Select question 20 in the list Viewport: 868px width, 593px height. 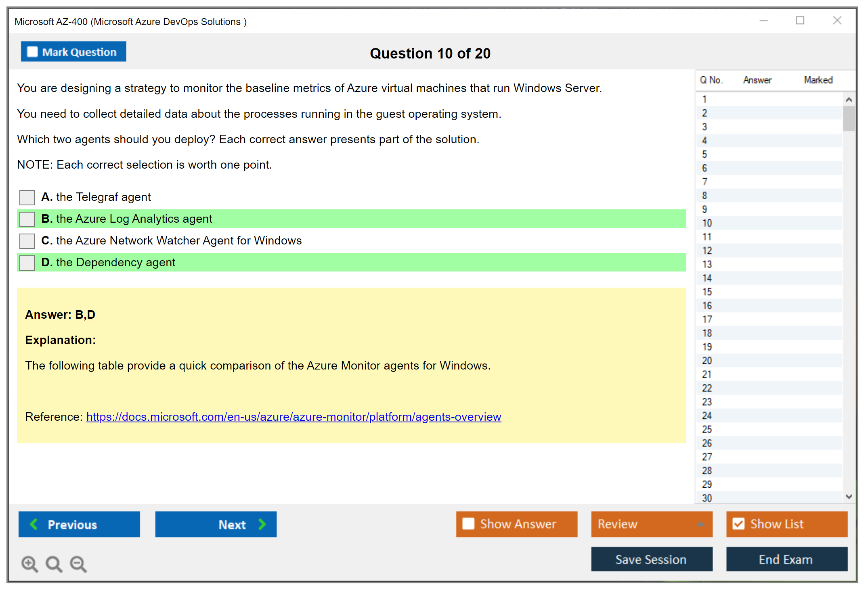click(x=707, y=360)
